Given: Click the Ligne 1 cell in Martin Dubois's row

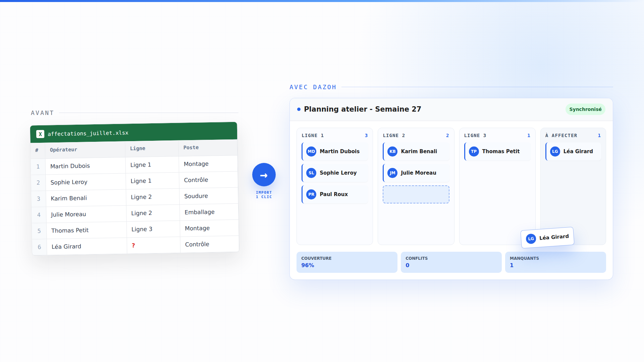Looking at the screenshot, I should [x=152, y=165].
